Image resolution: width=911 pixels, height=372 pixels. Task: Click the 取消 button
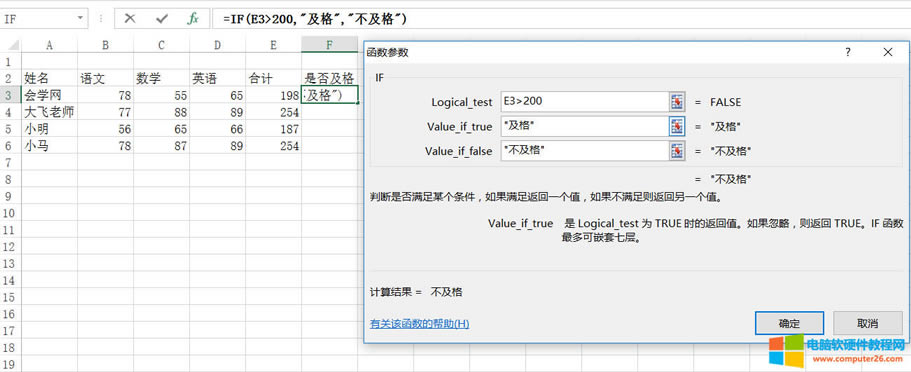pyautogui.click(x=867, y=323)
